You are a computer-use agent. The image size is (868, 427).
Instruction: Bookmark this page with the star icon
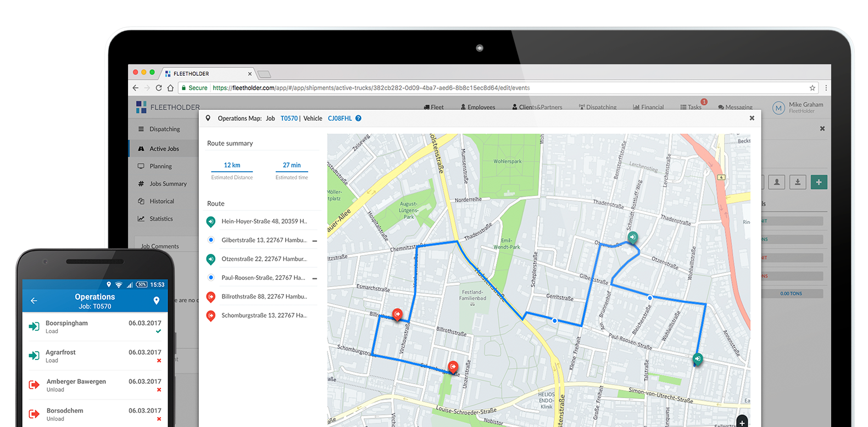pos(813,88)
